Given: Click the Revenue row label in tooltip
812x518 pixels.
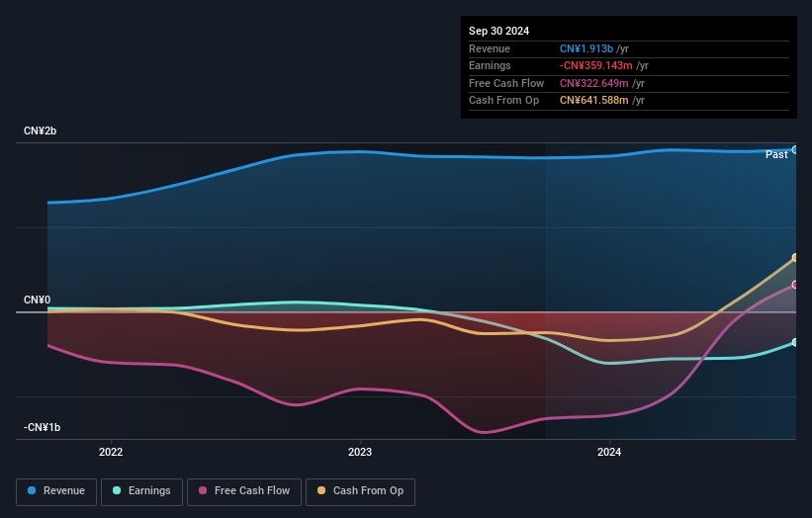Looking at the screenshot, I should pyautogui.click(x=490, y=48).
